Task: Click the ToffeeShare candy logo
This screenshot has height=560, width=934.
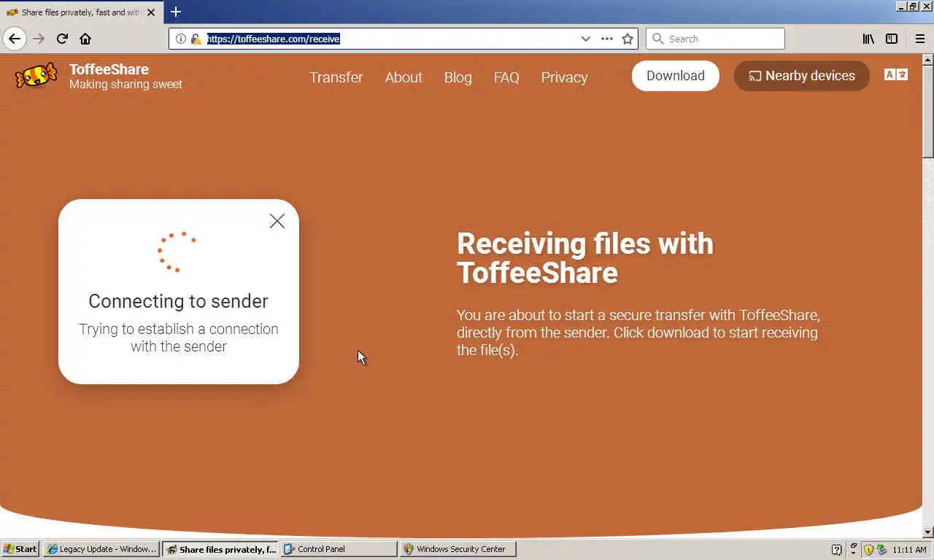Action: click(36, 75)
